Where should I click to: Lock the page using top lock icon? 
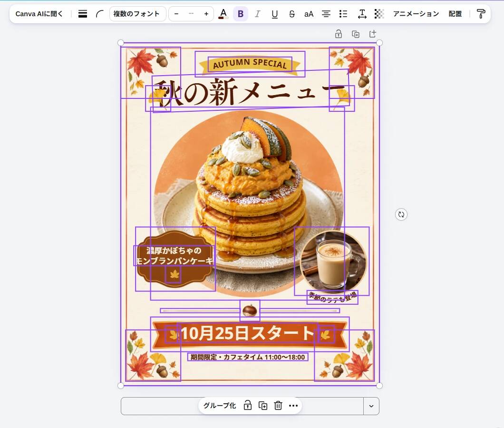[x=339, y=34]
